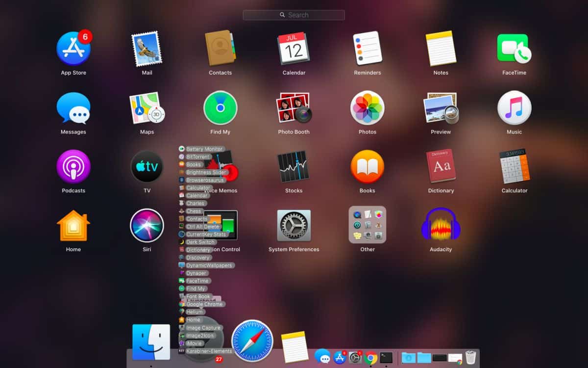Viewport: 588px width, 368px height.
Task: Launch the large Calculator icon in the grid
Action: point(514,167)
